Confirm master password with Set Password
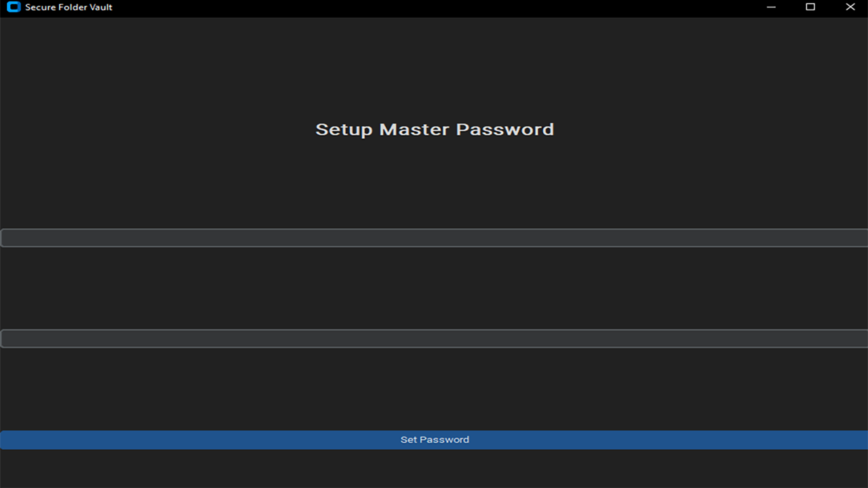 click(434, 440)
